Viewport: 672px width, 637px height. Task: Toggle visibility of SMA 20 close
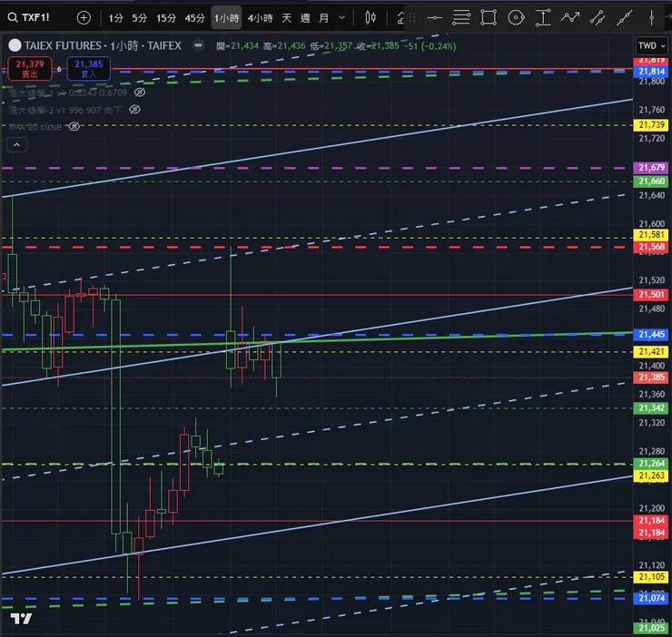click(74, 126)
